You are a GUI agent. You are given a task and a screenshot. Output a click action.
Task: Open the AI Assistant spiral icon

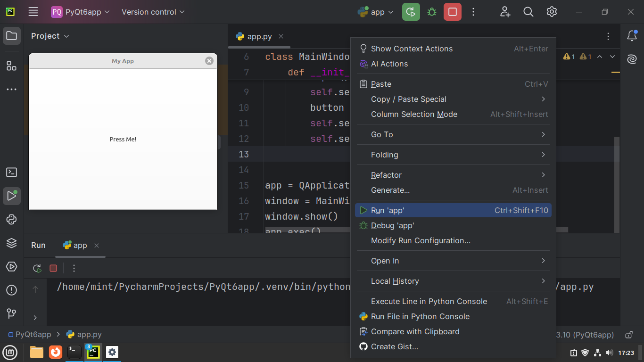[x=632, y=59]
